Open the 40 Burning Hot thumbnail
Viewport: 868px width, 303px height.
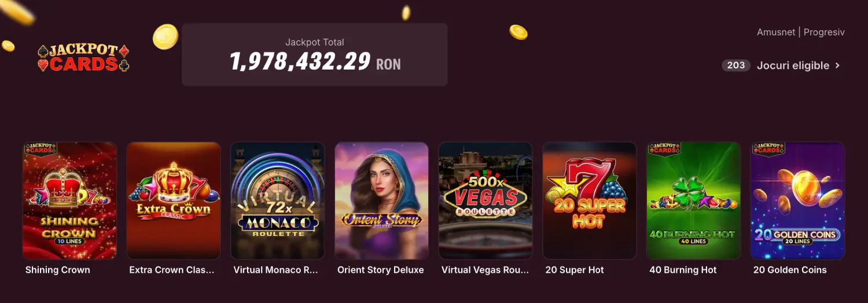pyautogui.click(x=693, y=200)
